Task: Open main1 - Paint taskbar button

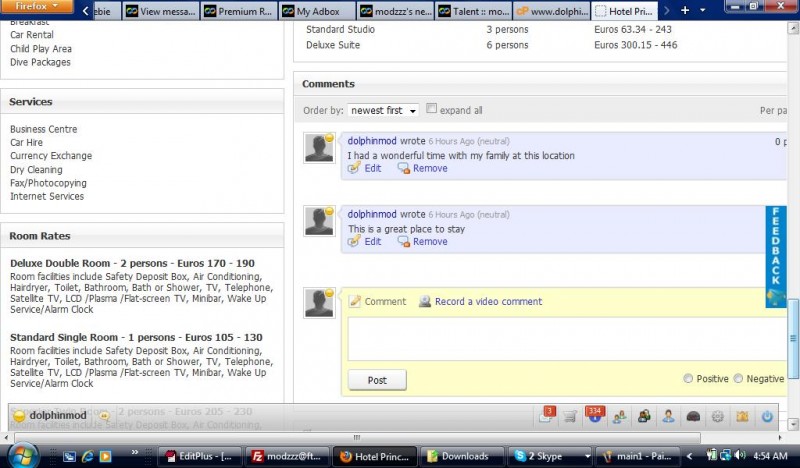Action: (x=640, y=456)
